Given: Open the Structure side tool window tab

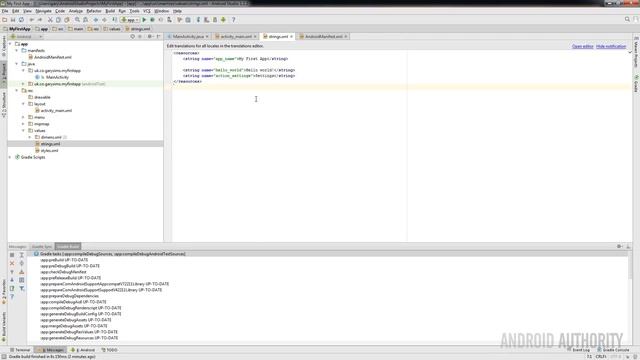Looking at the screenshot, I should click(4, 105).
